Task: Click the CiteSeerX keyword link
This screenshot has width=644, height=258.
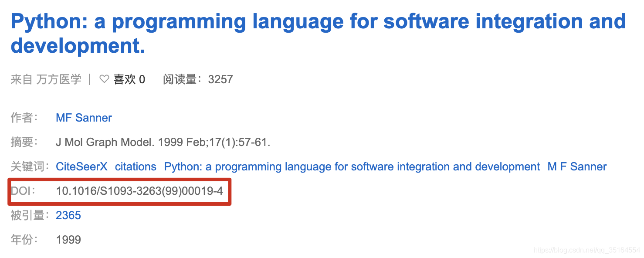Action: point(81,166)
